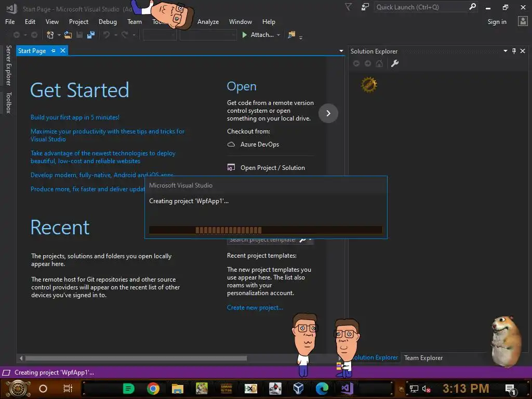The height and width of the screenshot is (399, 532).
Task: Click the Redo toolbar icon
Action: tap(125, 35)
